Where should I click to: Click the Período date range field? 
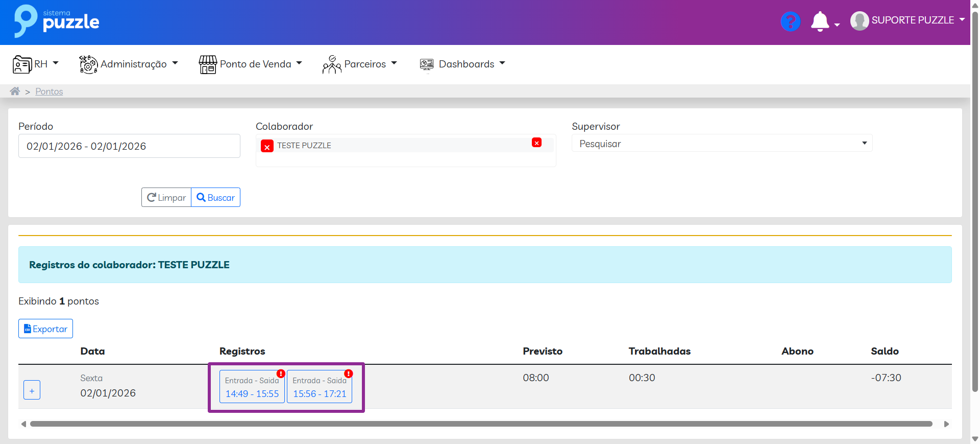(129, 146)
